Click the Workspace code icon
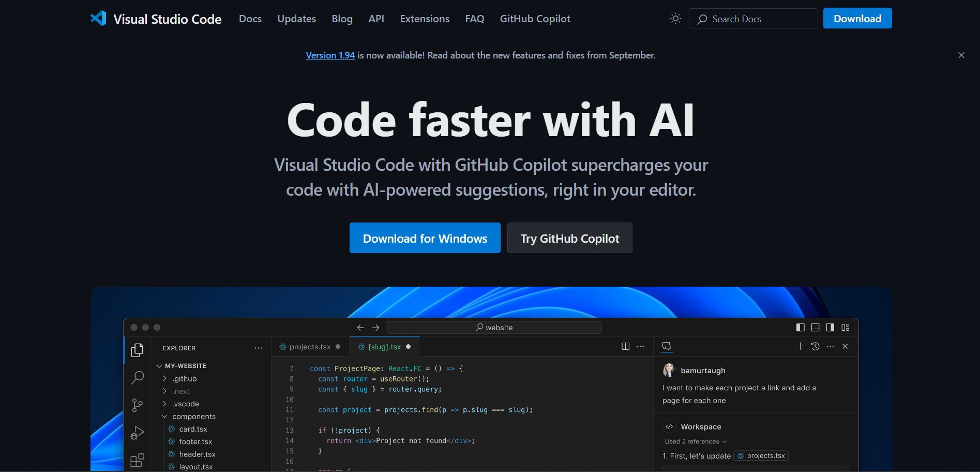 (x=669, y=426)
